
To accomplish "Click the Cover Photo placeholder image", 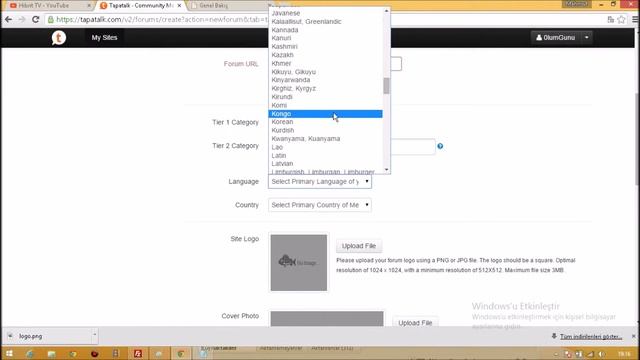I will pyautogui.click(x=327, y=319).
